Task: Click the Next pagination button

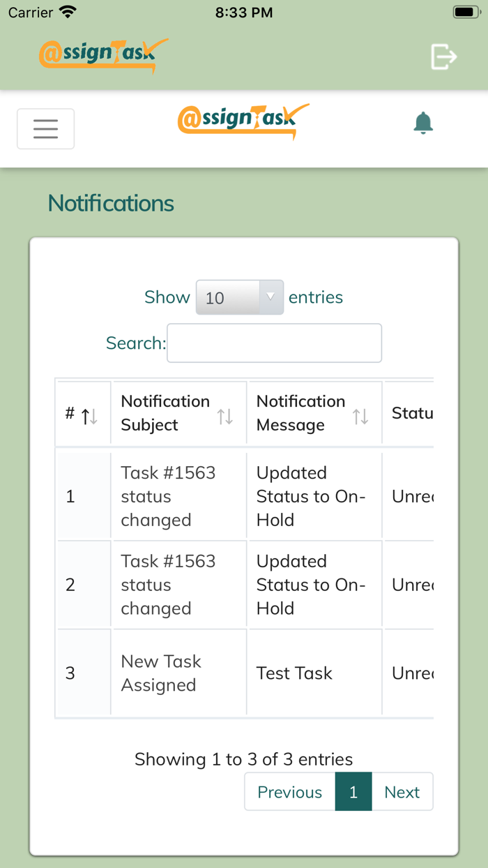Action: (402, 792)
